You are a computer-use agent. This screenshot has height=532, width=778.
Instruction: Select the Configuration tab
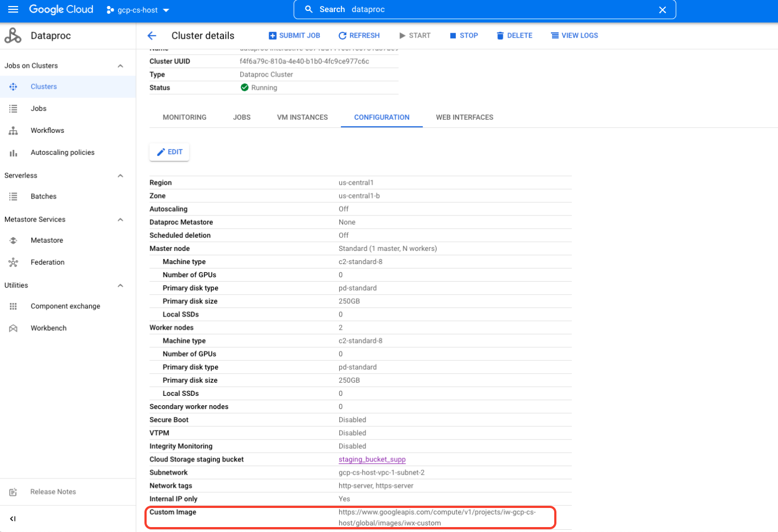pos(382,118)
